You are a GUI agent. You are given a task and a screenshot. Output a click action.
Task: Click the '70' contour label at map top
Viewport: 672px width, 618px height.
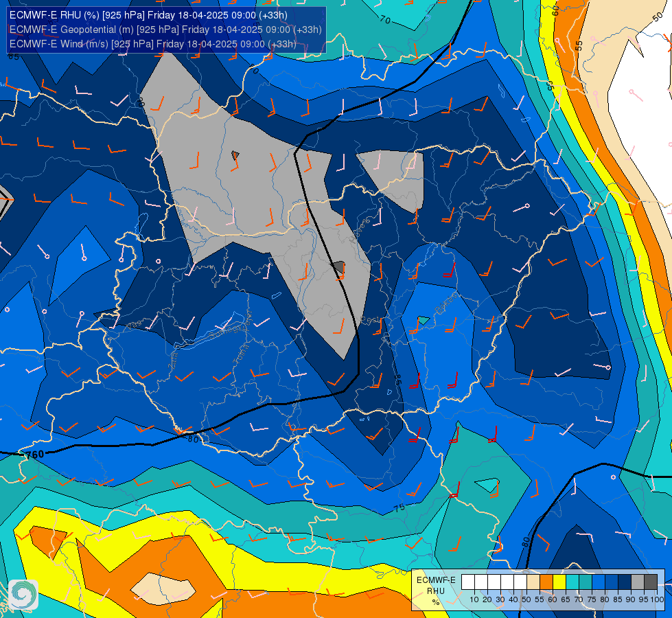point(385,19)
